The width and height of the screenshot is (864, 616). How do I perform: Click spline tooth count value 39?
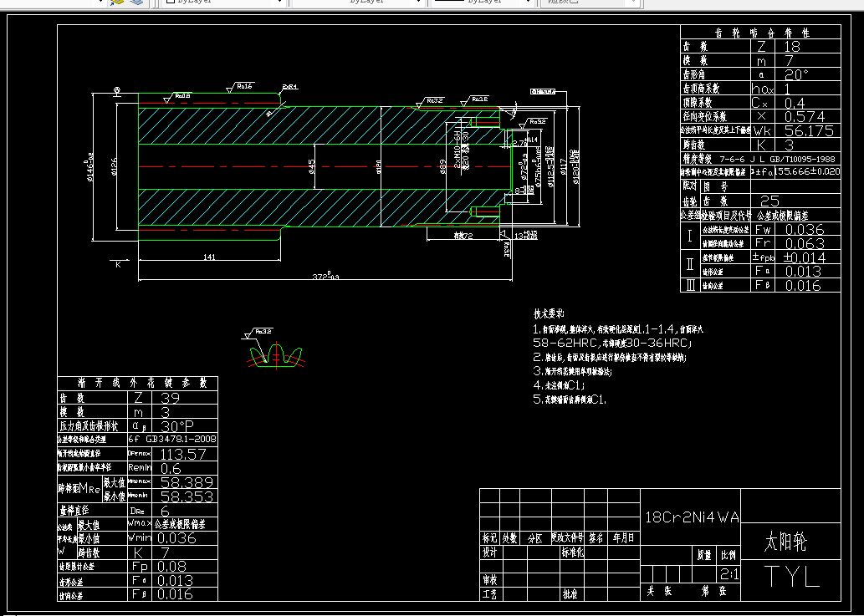pyautogui.click(x=170, y=398)
